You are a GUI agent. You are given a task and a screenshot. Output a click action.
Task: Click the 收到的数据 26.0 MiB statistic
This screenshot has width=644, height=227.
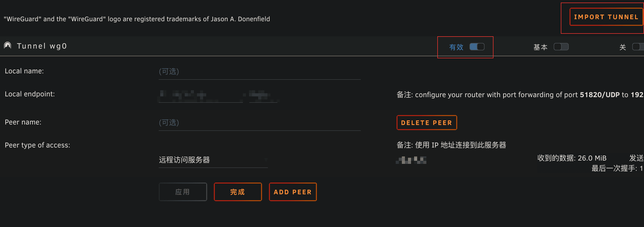click(572, 158)
